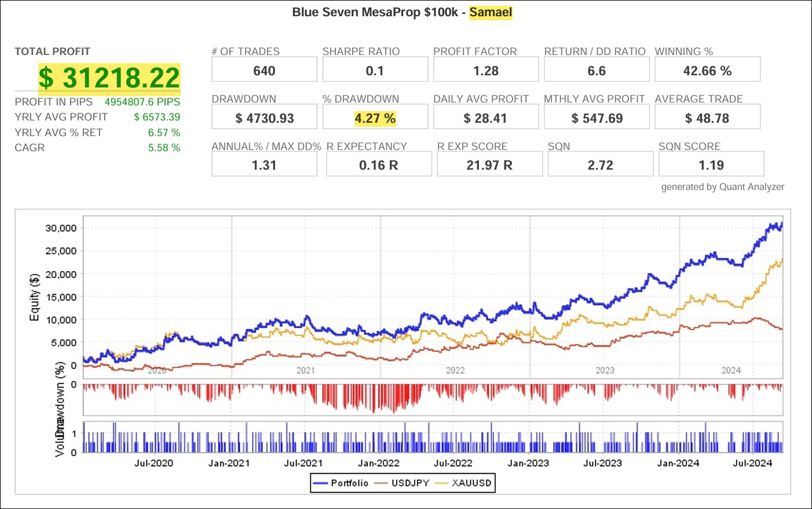Click the Jul-2024 x-axis label

coord(752,463)
